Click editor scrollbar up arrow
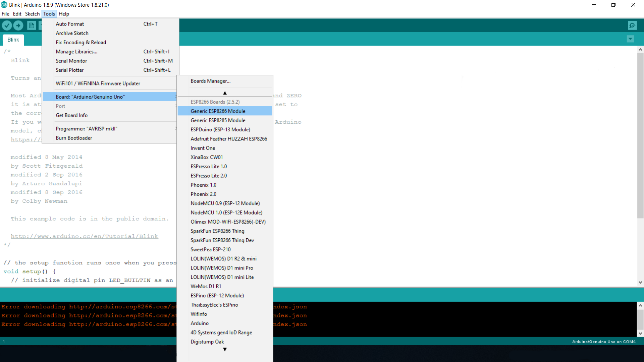Viewport: 644px width, 362px height. pos(640,50)
